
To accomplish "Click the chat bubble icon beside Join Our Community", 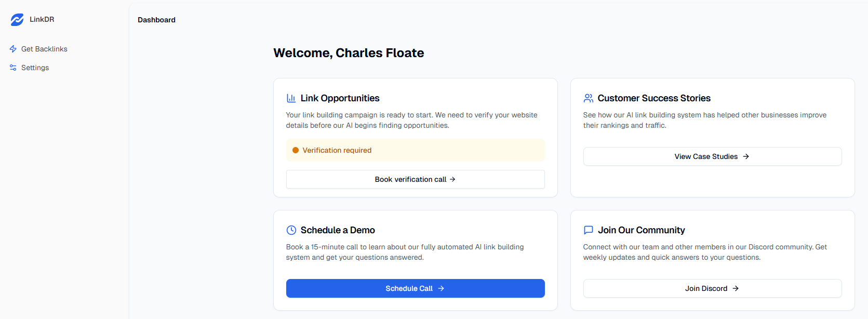I will [588, 230].
